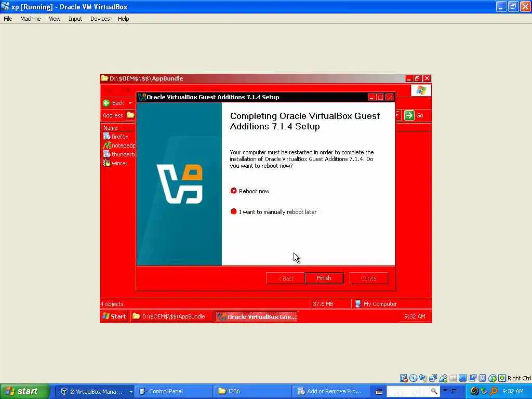Click the Right Ctrl host key label
Screen dimensions: 532x399
[x=519, y=378]
